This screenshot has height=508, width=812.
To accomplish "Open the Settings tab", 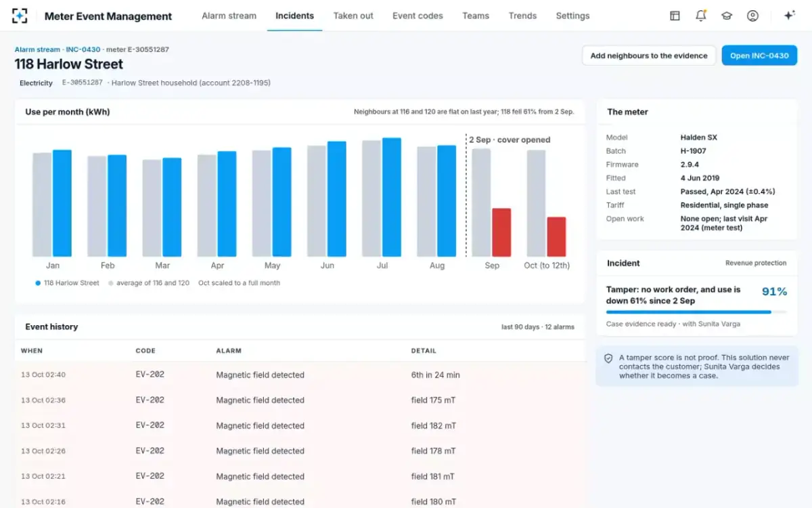I will pyautogui.click(x=572, y=16).
